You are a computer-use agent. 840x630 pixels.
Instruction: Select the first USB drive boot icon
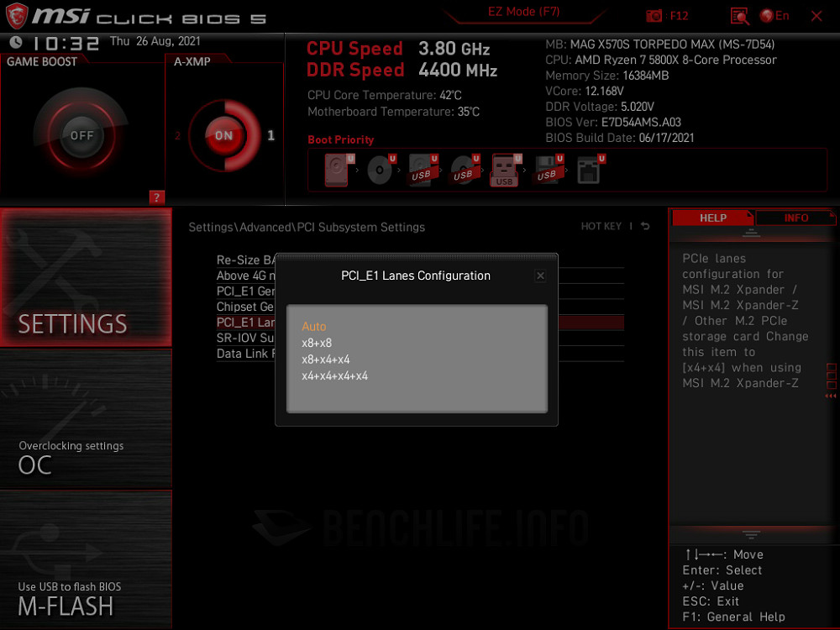(423, 169)
